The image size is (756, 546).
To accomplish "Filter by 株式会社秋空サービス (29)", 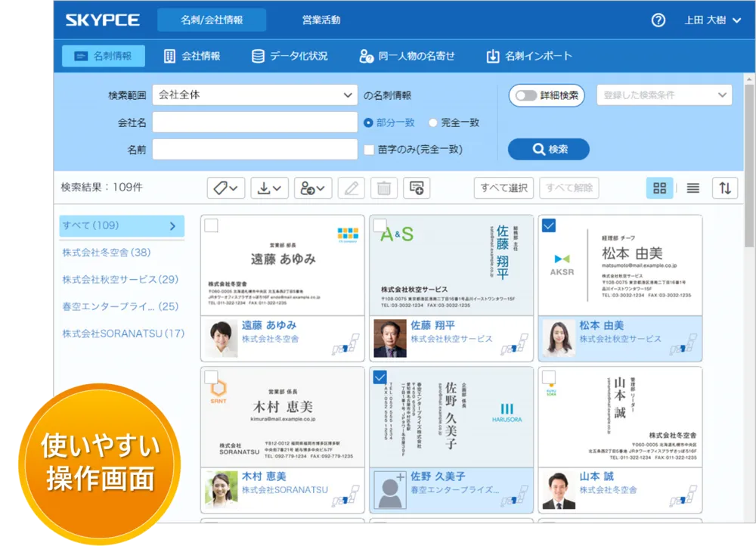I will click(x=120, y=279).
